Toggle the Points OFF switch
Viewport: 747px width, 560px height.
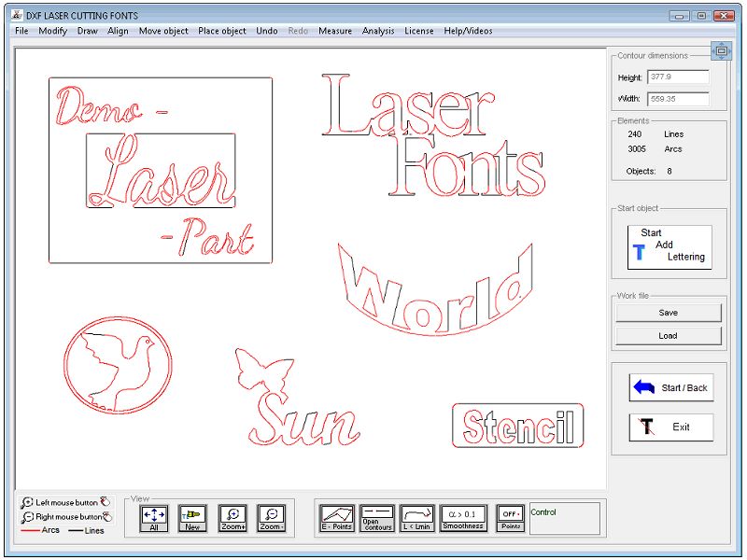coord(510,518)
